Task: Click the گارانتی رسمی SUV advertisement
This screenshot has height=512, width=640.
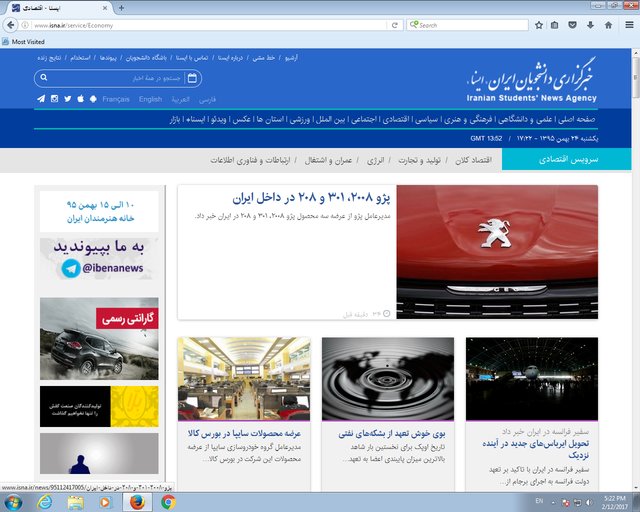Action: [x=99, y=339]
